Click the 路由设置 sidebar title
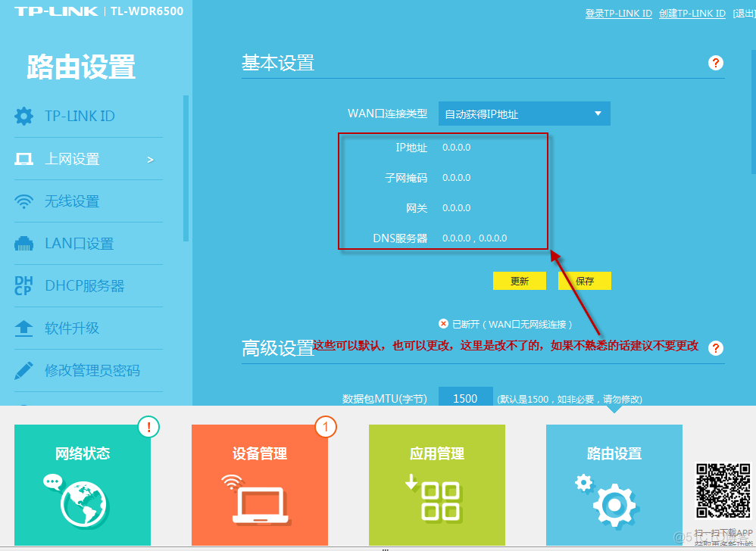This screenshot has width=756, height=551. pyautogui.click(x=81, y=67)
